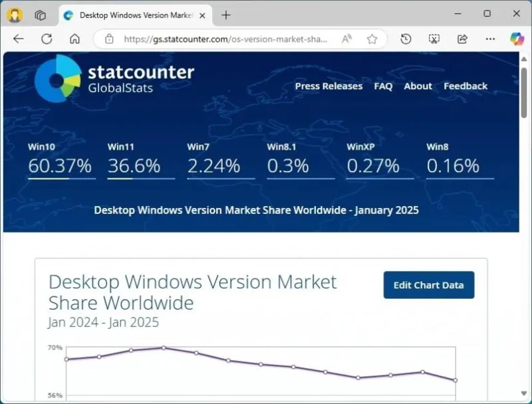532x404 pixels.
Task: Open the tab actions workspaces icon
Action: pos(41,15)
